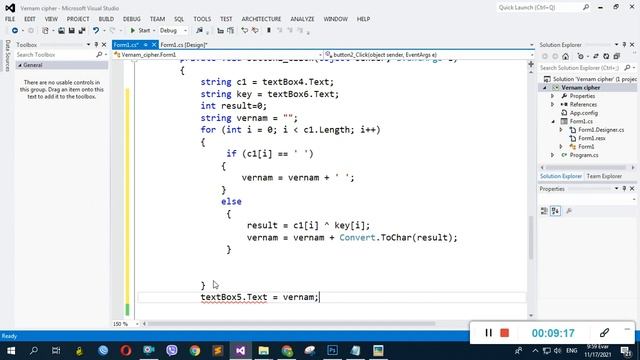Collapse the Form1.cs node in Solution Explorer
The height and width of the screenshot is (360, 640).
pos(553,121)
